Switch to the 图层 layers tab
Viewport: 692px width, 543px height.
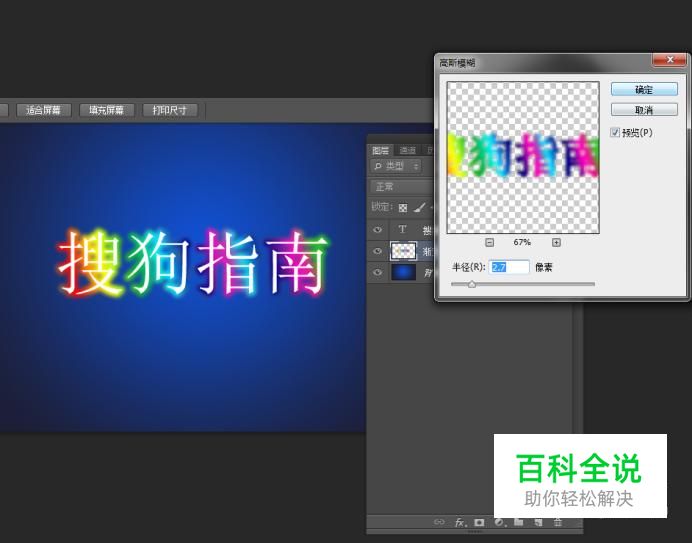pos(380,150)
